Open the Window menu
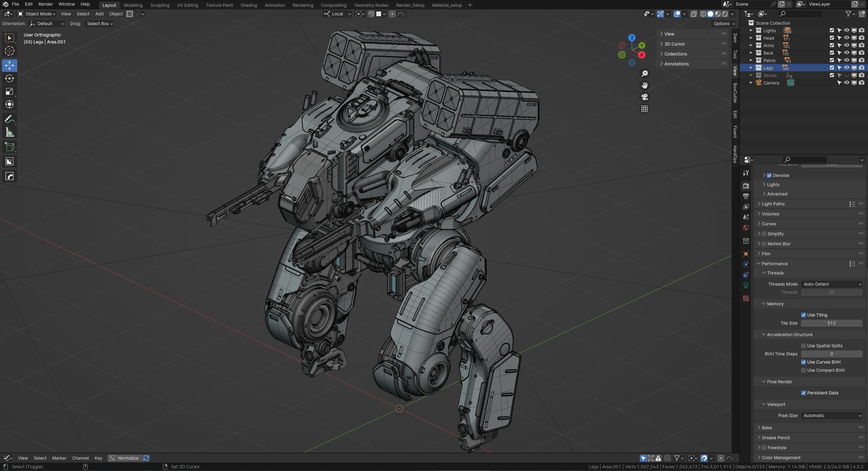 click(x=67, y=4)
